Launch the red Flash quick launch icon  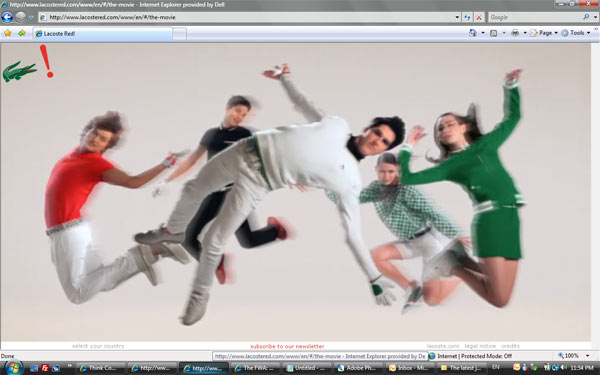(45, 368)
